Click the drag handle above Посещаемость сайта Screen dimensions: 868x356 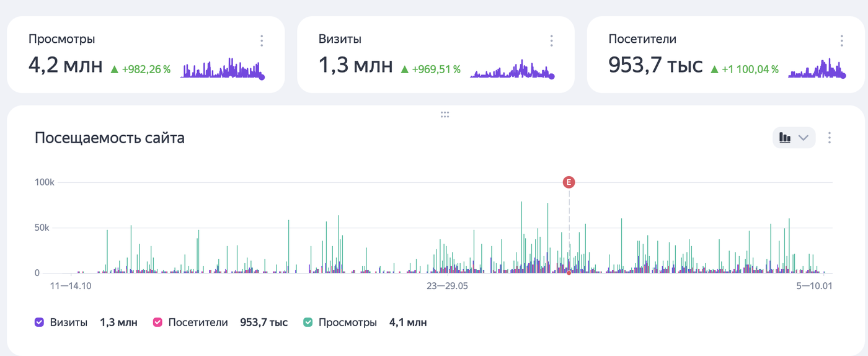point(445,115)
